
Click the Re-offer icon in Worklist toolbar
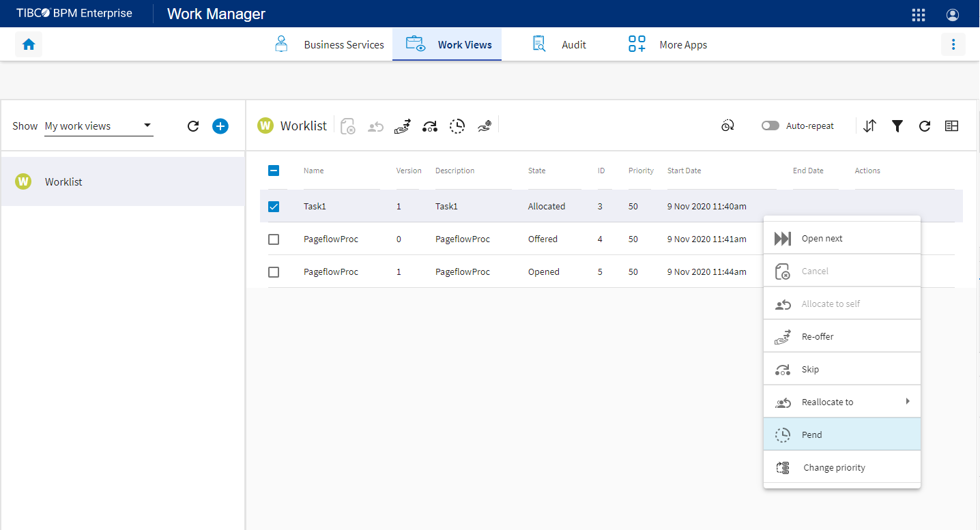403,126
